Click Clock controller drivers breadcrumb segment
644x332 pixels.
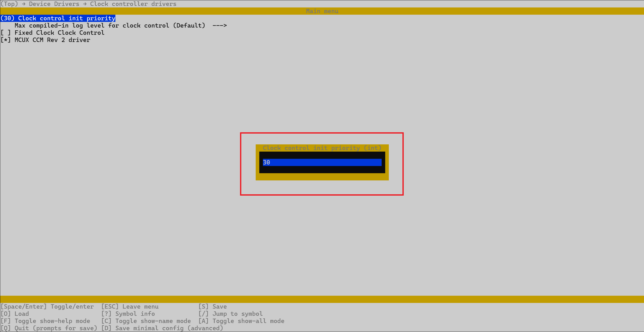pos(133,4)
